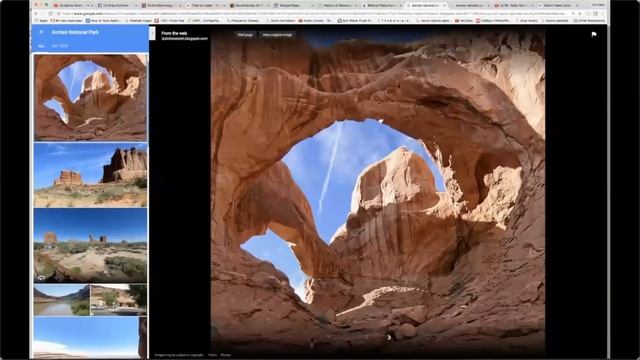Click the browser back arrow
The height and width of the screenshot is (360, 640).
point(36,13)
